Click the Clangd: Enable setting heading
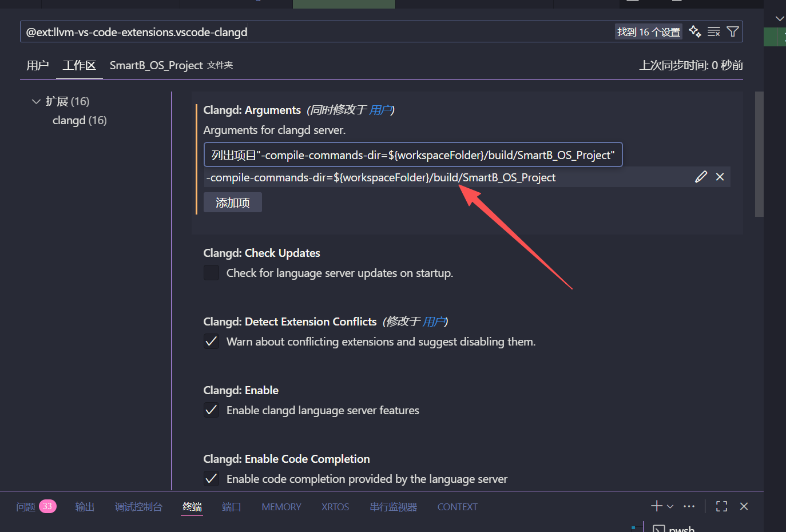This screenshot has width=786, height=532. point(241,390)
